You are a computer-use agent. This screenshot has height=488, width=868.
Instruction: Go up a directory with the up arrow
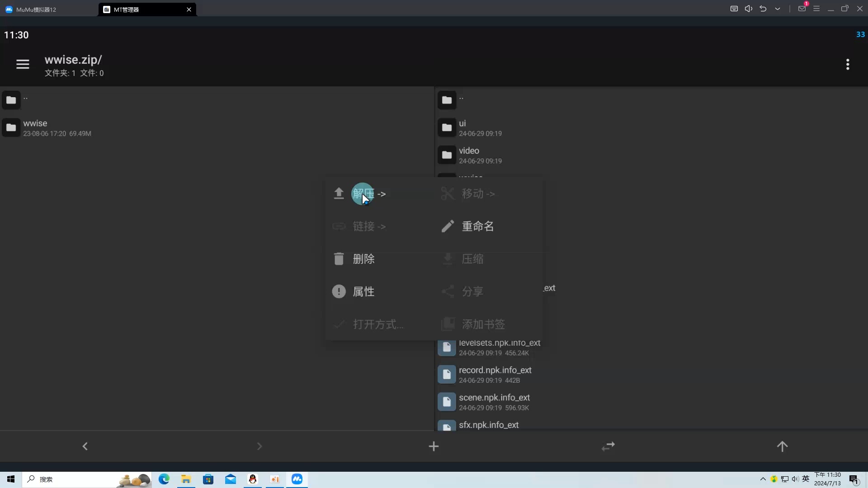tap(782, 446)
